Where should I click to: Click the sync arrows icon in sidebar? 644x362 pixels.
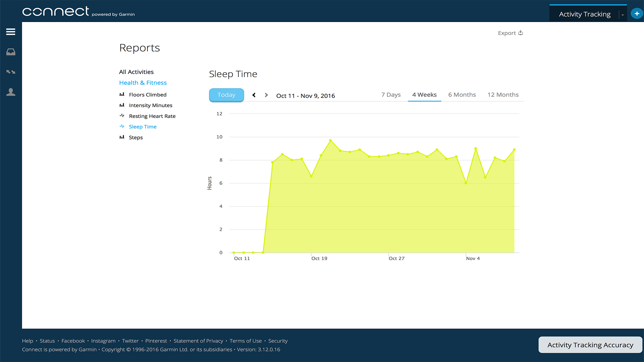click(11, 72)
